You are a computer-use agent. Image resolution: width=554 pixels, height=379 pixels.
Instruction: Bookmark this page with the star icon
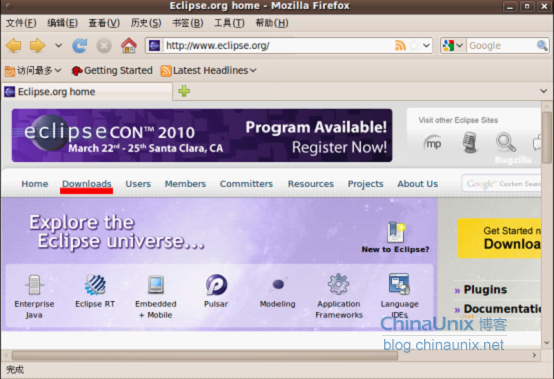(414, 46)
